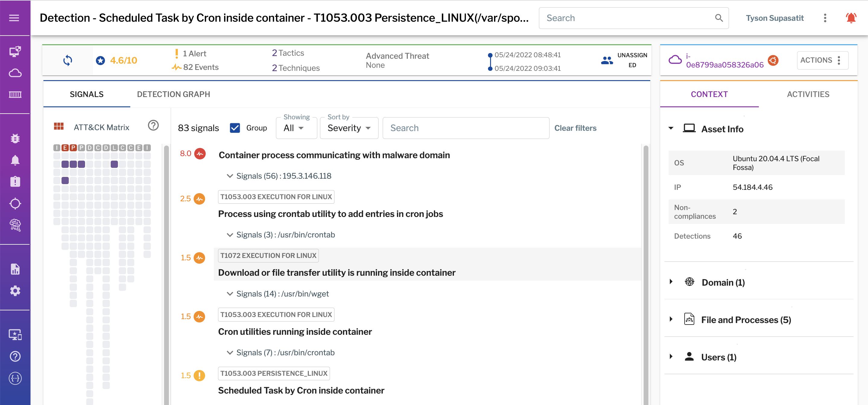This screenshot has height=405, width=868.
Task: Uncheck the Group checkbox
Action: point(235,128)
